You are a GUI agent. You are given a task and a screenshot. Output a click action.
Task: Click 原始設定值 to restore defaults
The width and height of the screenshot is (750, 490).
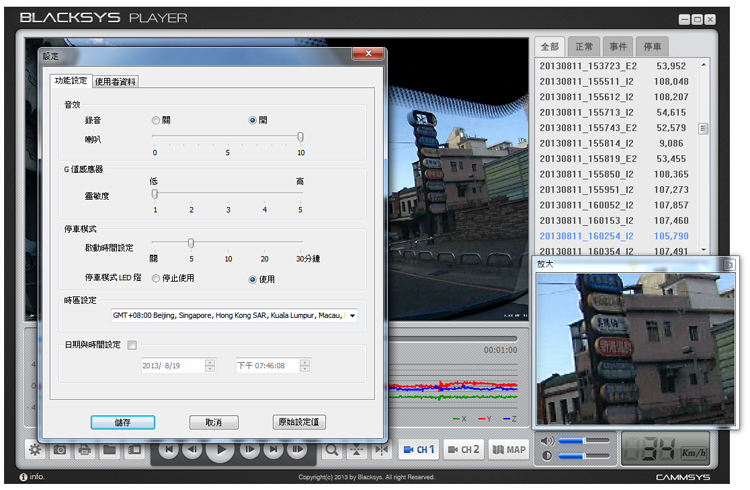click(299, 422)
